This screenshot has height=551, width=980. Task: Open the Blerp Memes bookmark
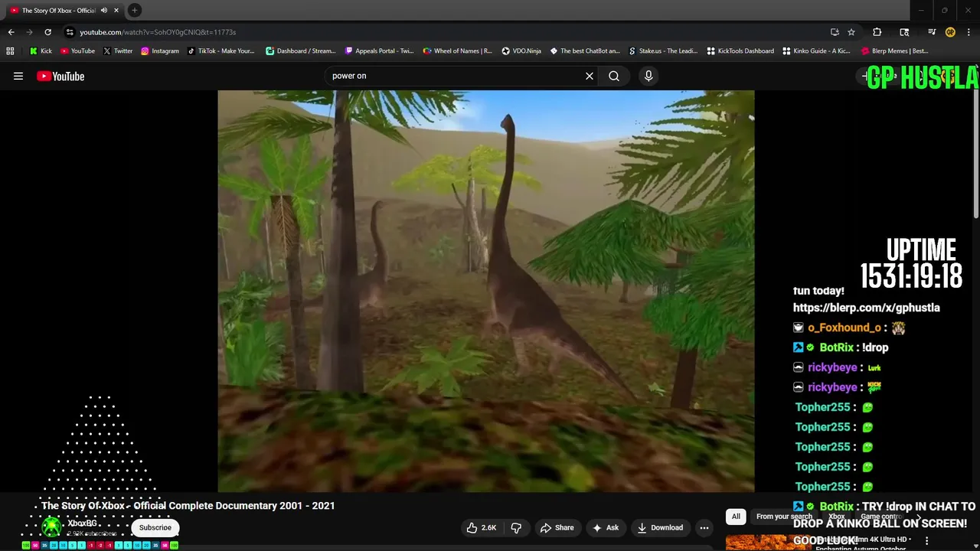coord(894,51)
